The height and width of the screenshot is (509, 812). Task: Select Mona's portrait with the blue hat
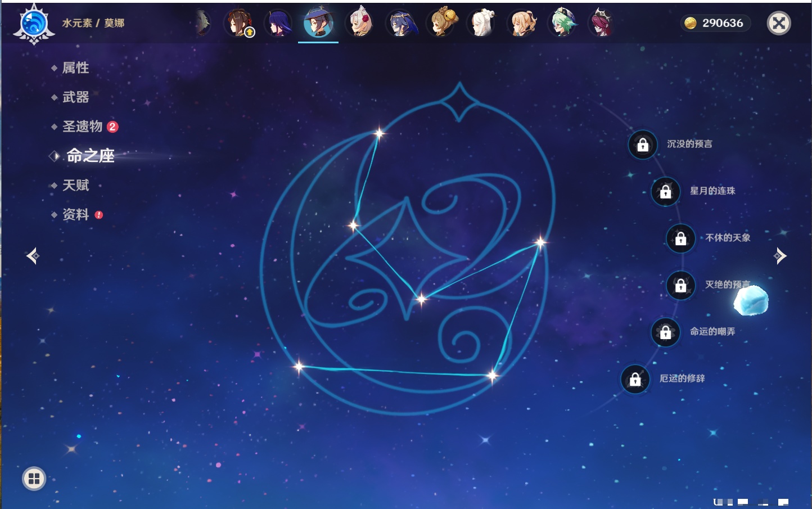point(318,23)
